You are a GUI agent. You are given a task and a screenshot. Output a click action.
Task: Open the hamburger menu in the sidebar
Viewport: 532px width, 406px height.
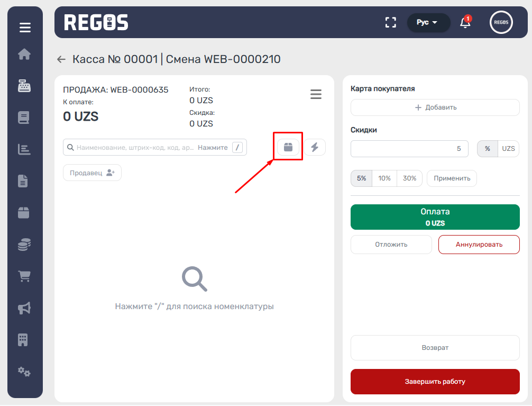coord(25,28)
